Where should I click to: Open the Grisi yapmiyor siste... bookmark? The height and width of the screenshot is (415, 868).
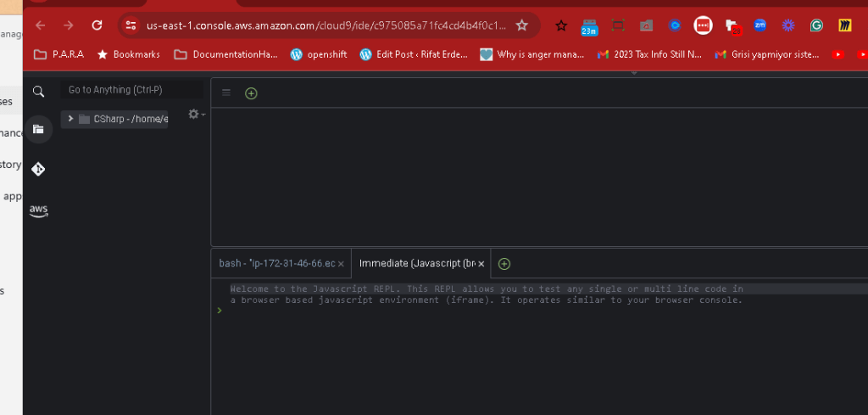pyautogui.click(x=767, y=54)
